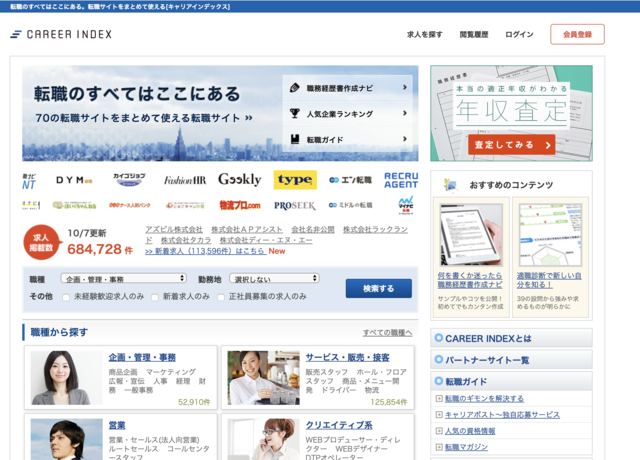640x460 pixels.
Task: Open the 適職診断で新しい自分を知る link
Action: coord(549,280)
